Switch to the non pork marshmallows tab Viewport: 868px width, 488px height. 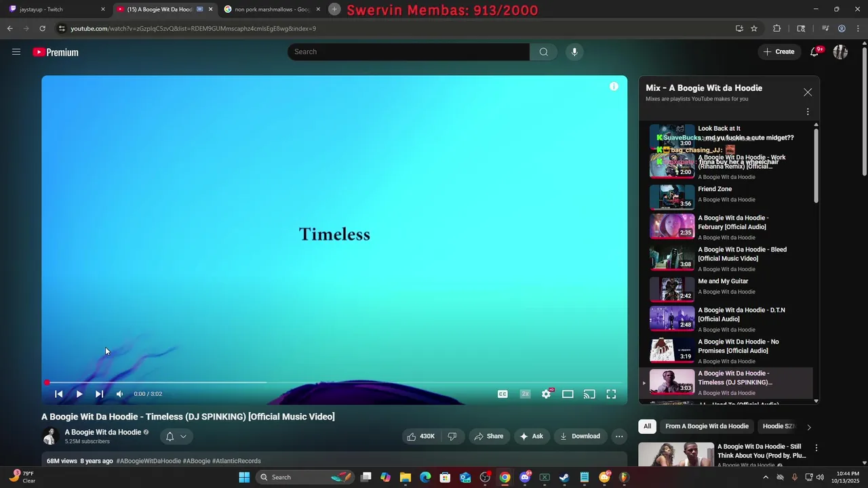[x=273, y=9]
